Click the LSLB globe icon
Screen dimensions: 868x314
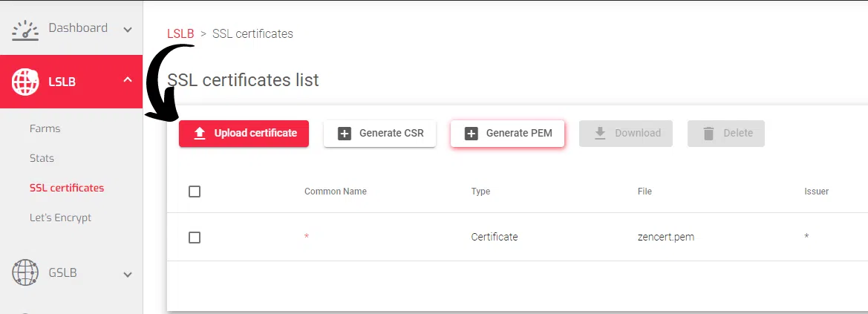[x=25, y=82]
